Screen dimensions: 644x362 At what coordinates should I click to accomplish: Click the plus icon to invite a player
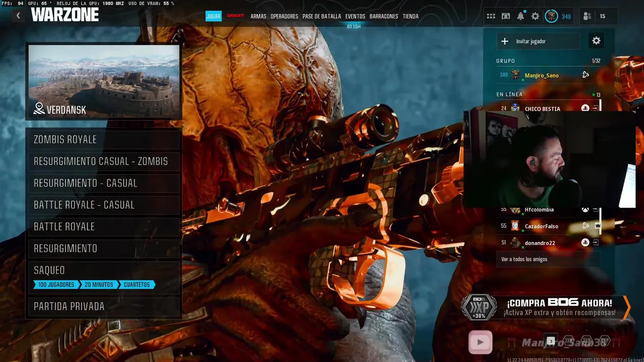(505, 41)
